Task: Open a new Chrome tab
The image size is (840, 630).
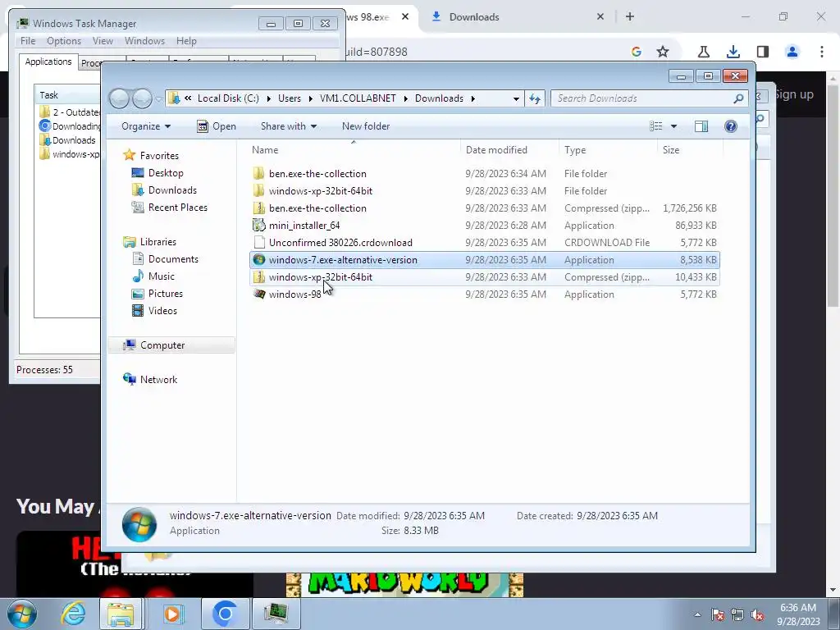Action: point(630,16)
